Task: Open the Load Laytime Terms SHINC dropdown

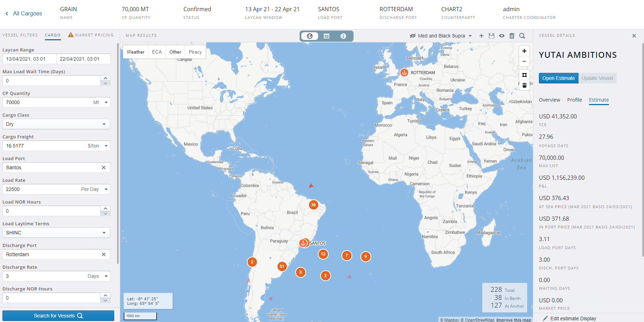Action: pyautogui.click(x=104, y=233)
